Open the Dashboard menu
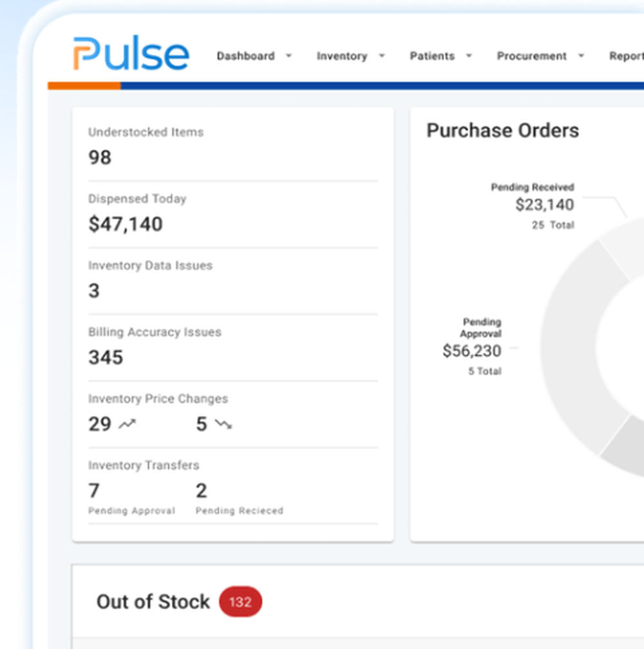 [245, 56]
